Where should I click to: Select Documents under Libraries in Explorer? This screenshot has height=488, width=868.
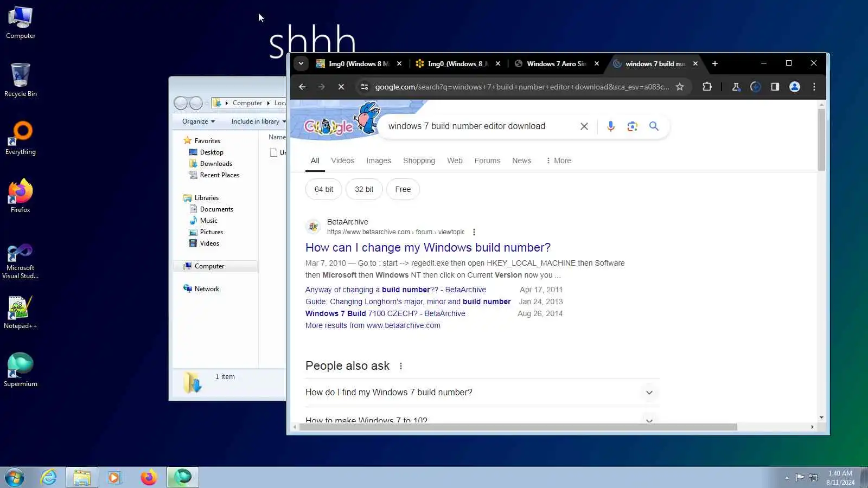[x=216, y=209]
